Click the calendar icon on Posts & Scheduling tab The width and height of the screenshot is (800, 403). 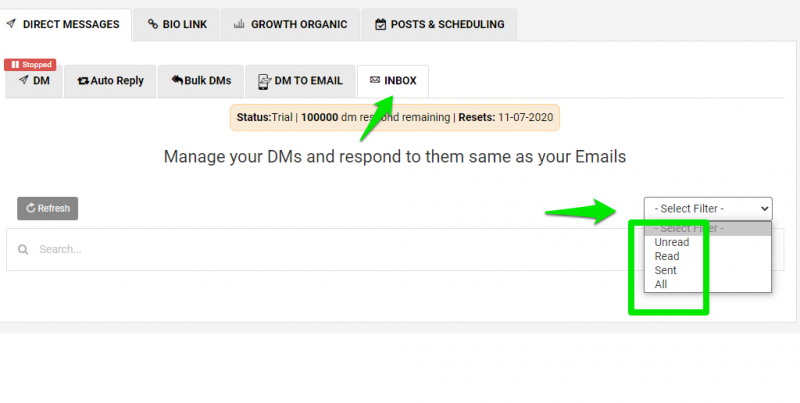[x=380, y=24]
